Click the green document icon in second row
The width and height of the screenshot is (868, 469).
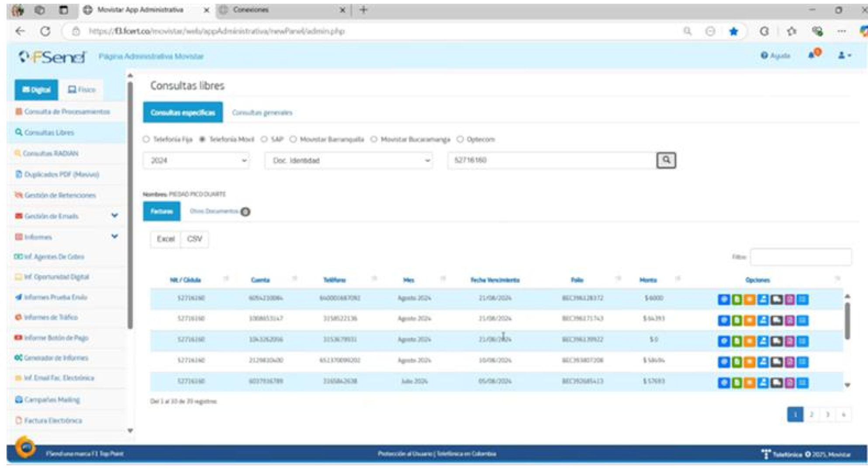click(x=737, y=320)
